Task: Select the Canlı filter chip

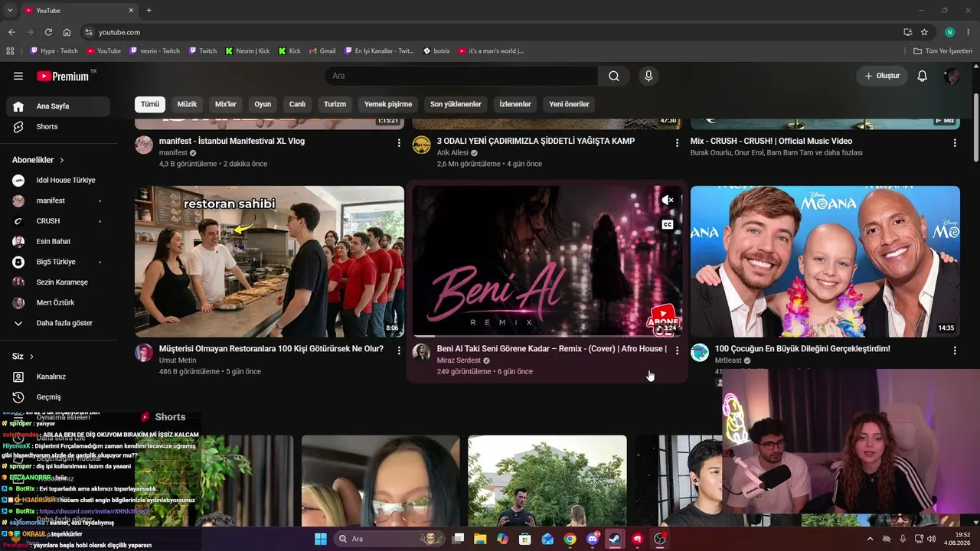Action: coord(297,104)
